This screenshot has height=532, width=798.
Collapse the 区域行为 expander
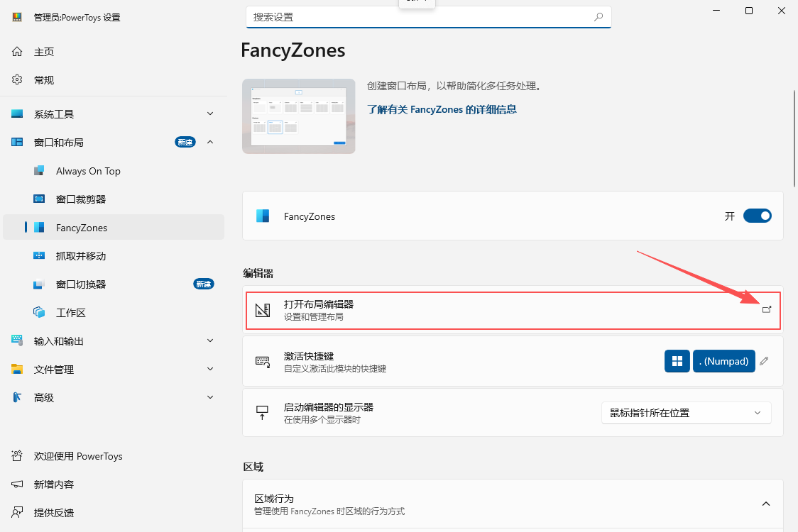click(x=765, y=504)
